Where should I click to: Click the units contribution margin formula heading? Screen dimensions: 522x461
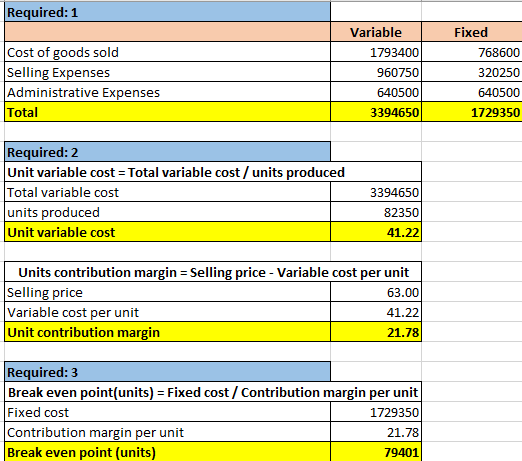point(213,272)
